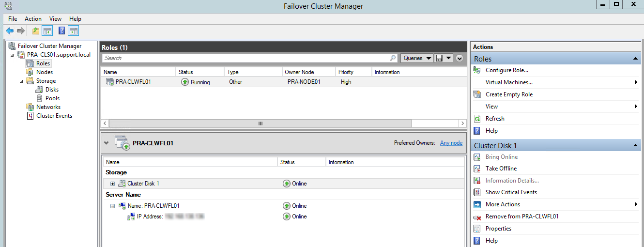Viewport: 644px width, 247px height.
Task: Toggle the Show/Hide Action Pane icon
Action: (73, 31)
